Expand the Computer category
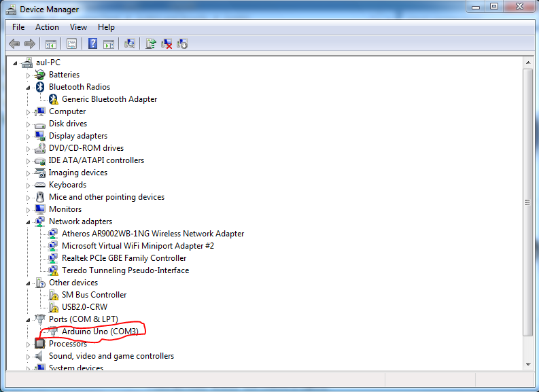539x392 pixels. click(x=28, y=112)
